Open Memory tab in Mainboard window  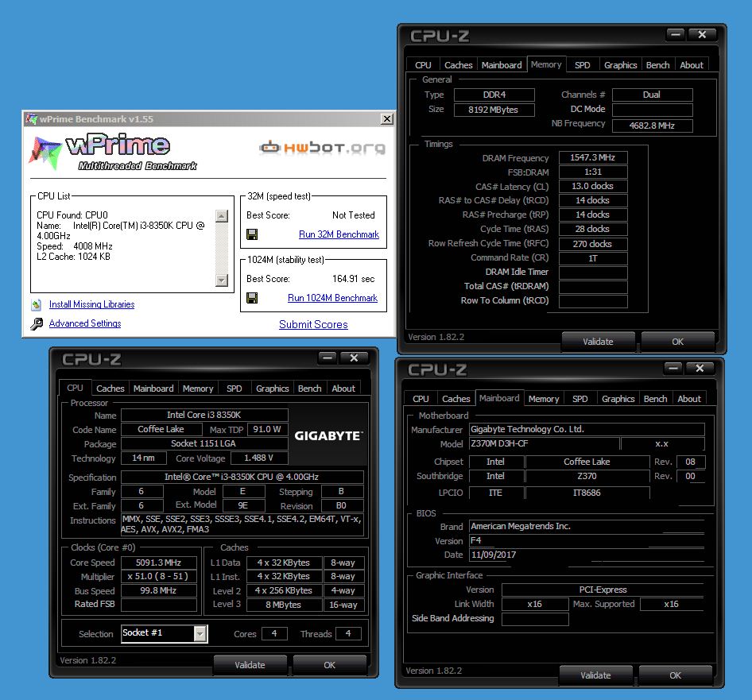pyautogui.click(x=544, y=399)
